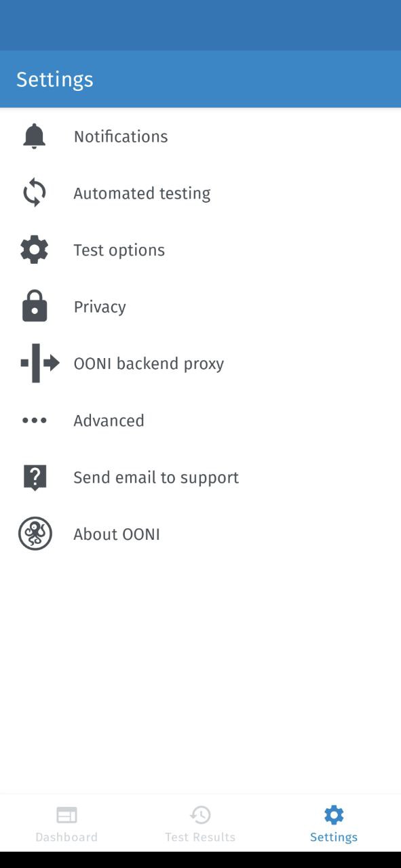401x868 pixels.
Task: Open the OONI backend proxy entry
Action: pos(200,363)
